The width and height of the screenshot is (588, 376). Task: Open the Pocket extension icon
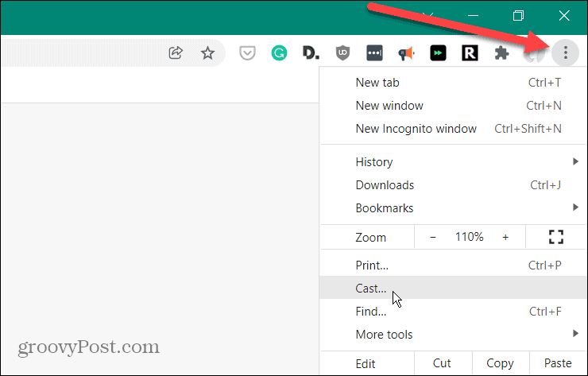(247, 53)
